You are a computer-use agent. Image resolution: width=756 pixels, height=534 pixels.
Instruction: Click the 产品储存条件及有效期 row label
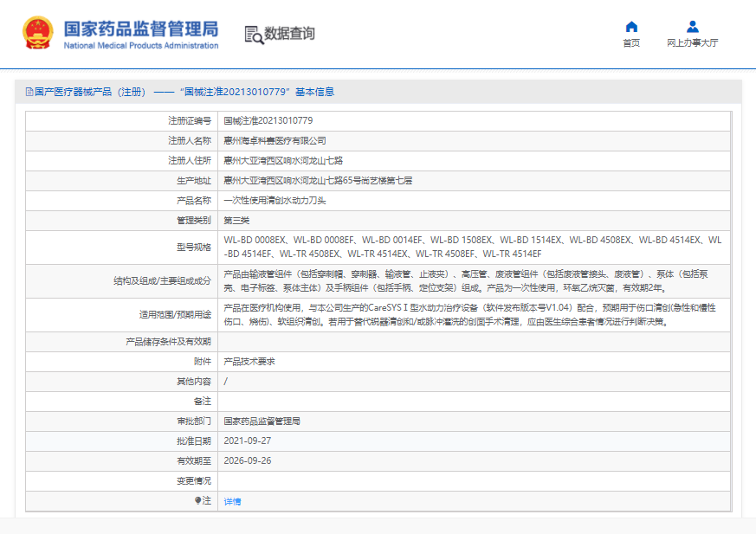tap(168, 342)
